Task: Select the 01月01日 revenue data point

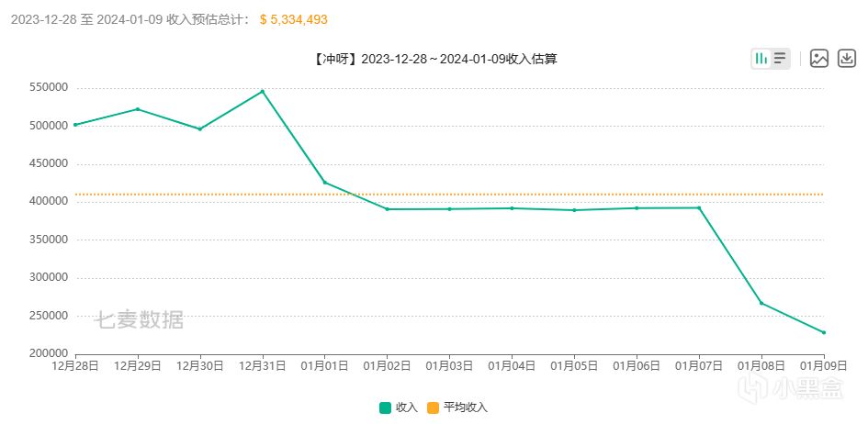Action: point(325,182)
